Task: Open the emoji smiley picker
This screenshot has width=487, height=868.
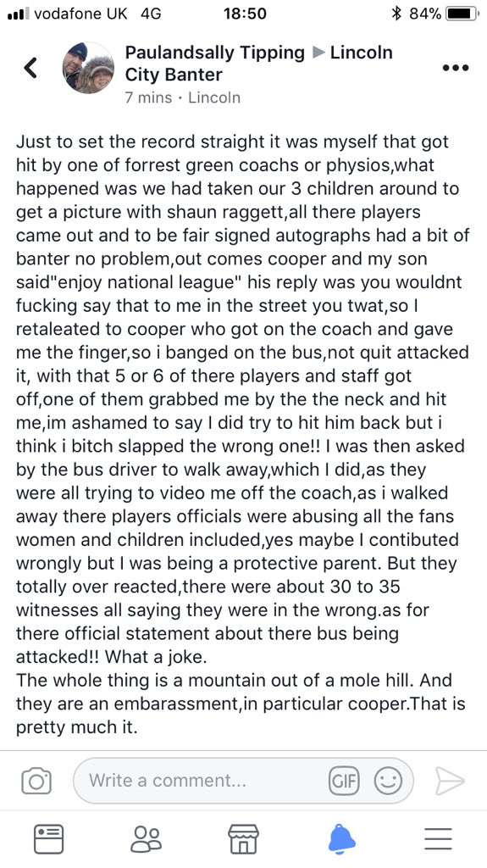Action: [388, 781]
